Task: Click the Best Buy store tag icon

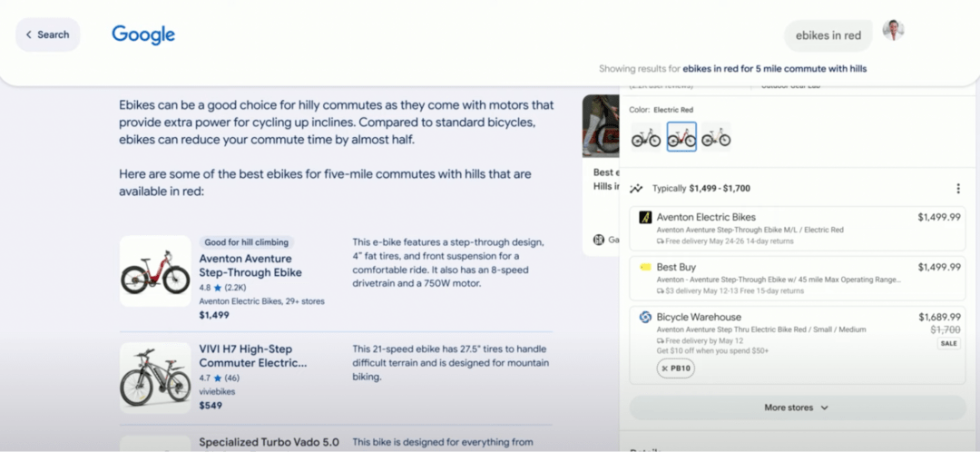Action: (645, 268)
